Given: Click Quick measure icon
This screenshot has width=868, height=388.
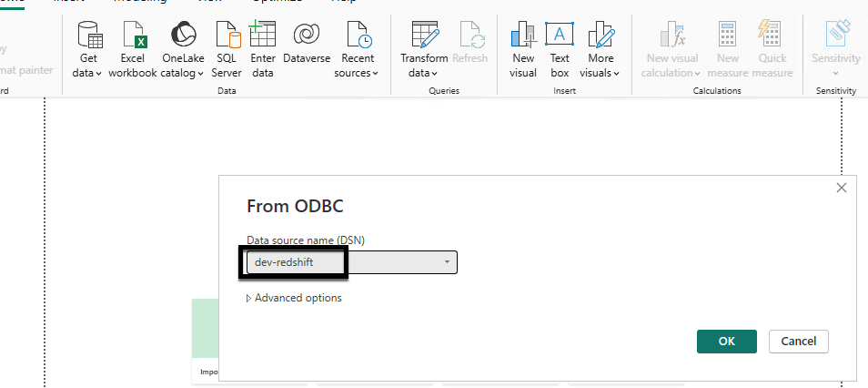Looking at the screenshot, I should (772, 35).
